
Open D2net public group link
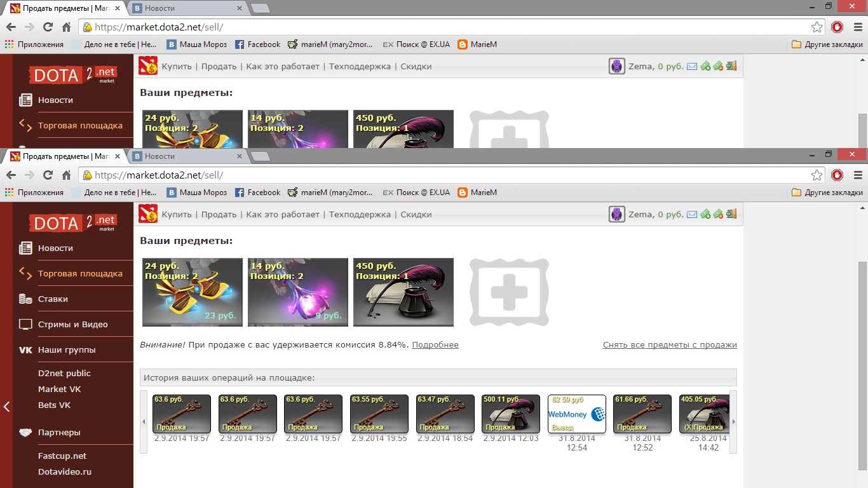click(64, 373)
